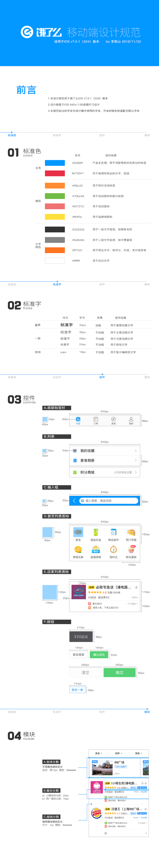Click the 输入商家、商品名称 search field

tap(109, 501)
